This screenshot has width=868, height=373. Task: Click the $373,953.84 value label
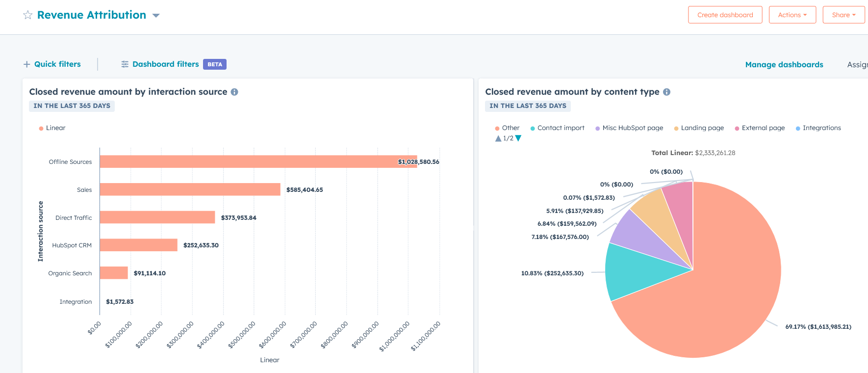click(x=239, y=218)
